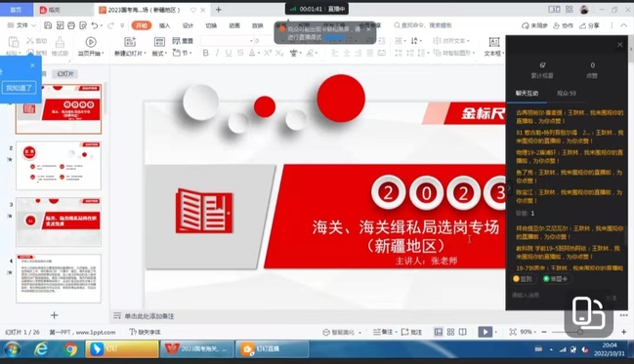Screen dimensions: 634x364
Task: Insert a 文本框 text box icon
Action: tap(493, 42)
